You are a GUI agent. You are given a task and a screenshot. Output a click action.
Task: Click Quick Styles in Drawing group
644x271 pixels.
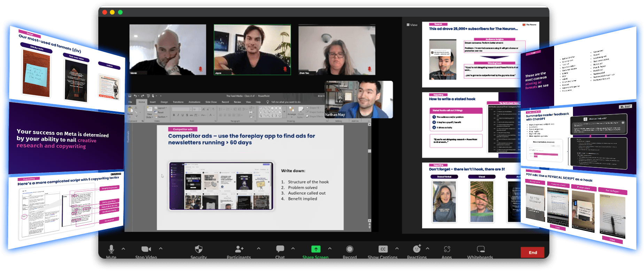click(301, 112)
